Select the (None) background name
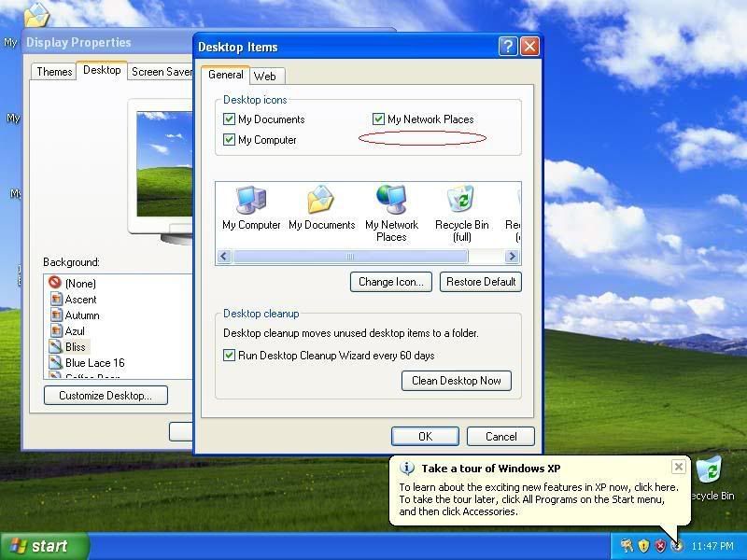This screenshot has width=747, height=560. [x=80, y=284]
